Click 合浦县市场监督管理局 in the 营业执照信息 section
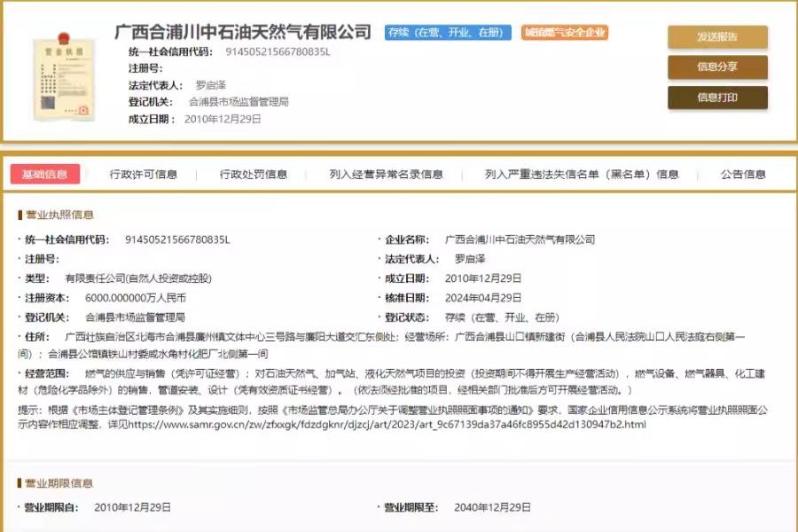798x532 pixels. click(135, 317)
